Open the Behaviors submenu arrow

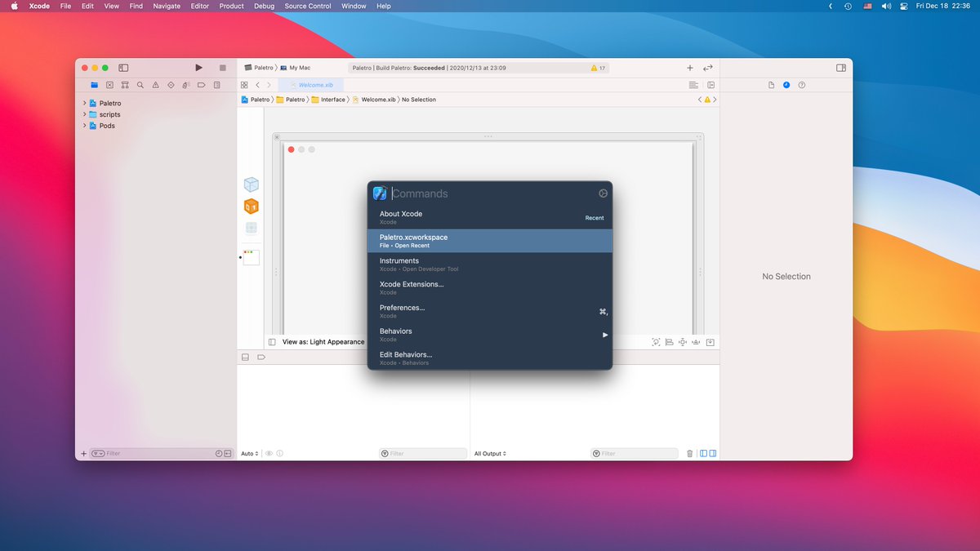pos(605,335)
